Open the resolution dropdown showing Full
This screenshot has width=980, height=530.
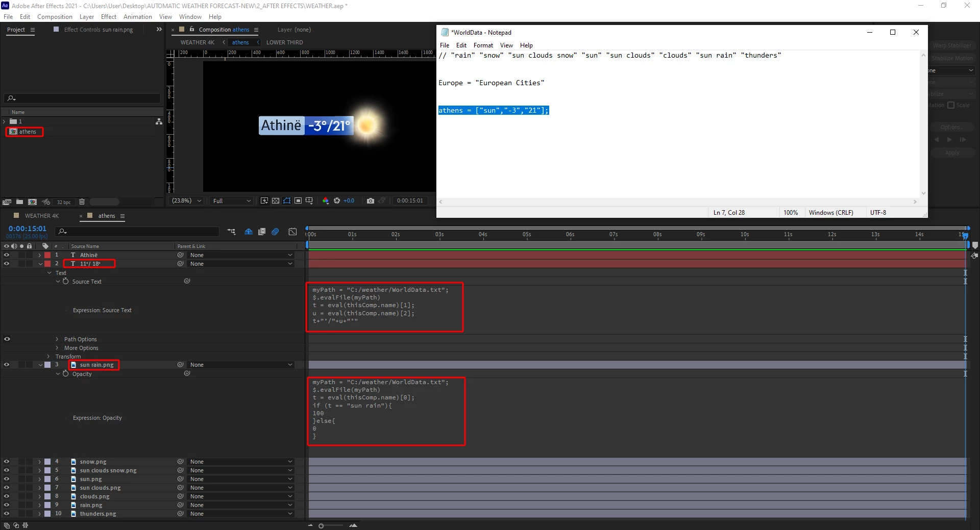click(x=232, y=201)
